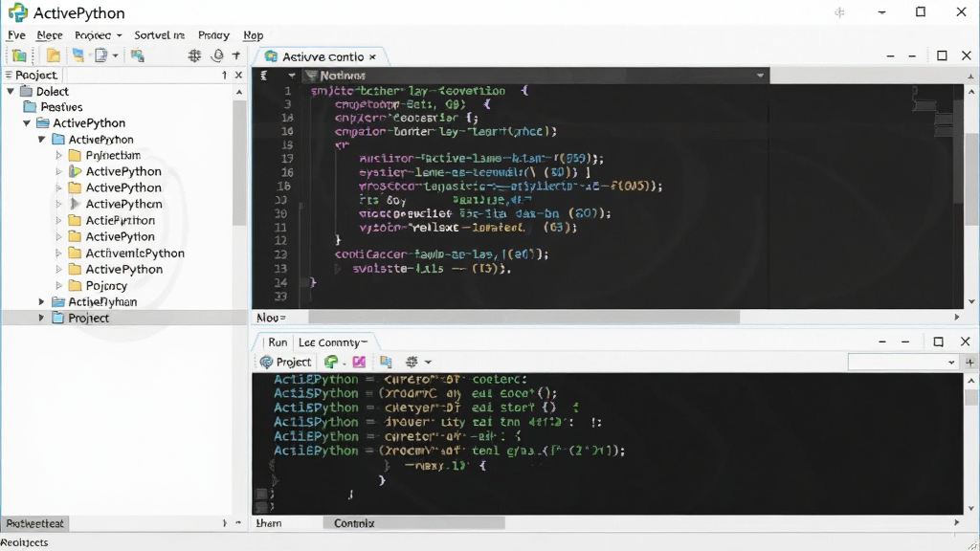Expand the Prjnectiam folder arrow
Viewport: 980px width, 551px height.
(58, 155)
